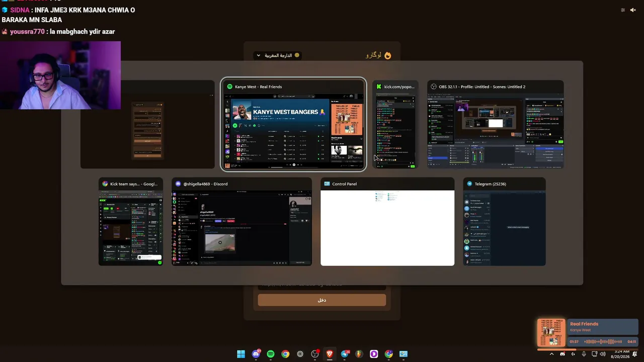Open the purple D app on taskbar
The height and width of the screenshot is (362, 644).
click(x=374, y=354)
